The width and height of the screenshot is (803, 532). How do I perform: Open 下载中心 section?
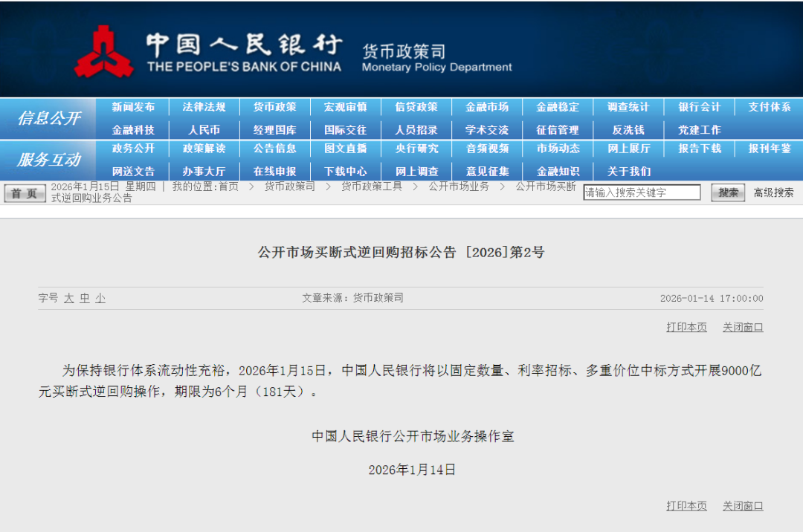coord(345,172)
